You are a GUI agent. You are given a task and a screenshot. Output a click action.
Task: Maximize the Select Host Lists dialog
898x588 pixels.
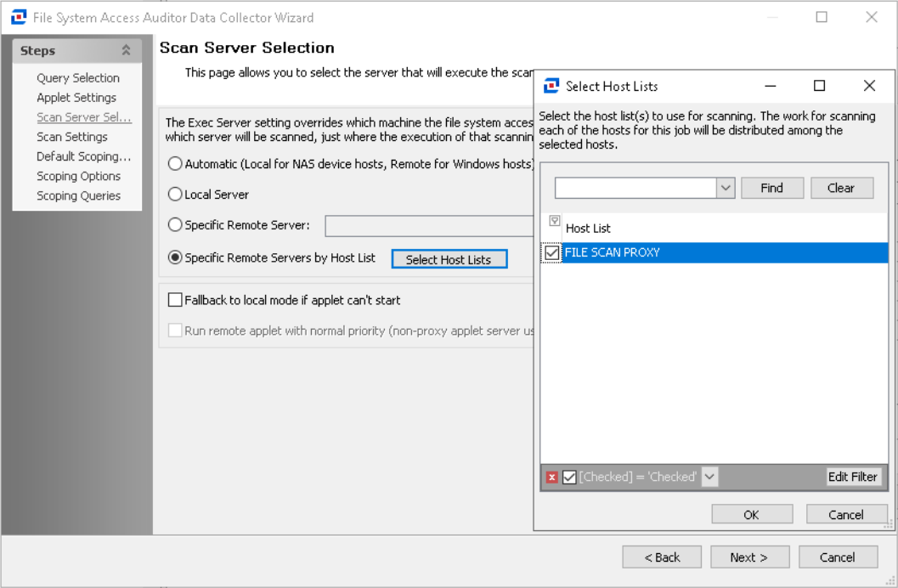pos(819,86)
